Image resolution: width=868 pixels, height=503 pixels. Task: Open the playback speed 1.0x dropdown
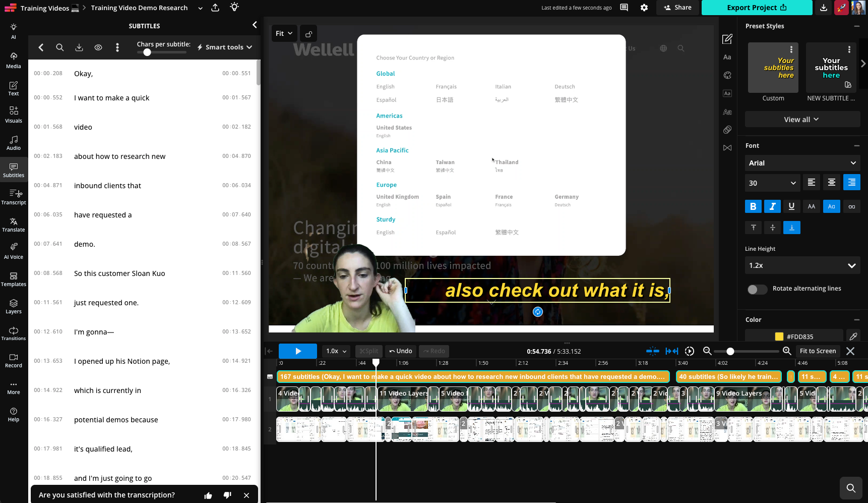coord(337,351)
